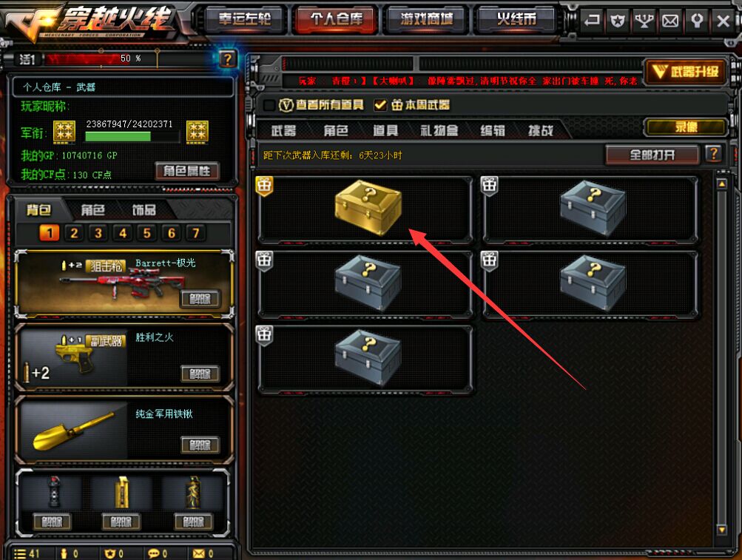Remove the Barrett-极光 with its 解除 button
Screen dimensions: 742x560
click(200, 299)
